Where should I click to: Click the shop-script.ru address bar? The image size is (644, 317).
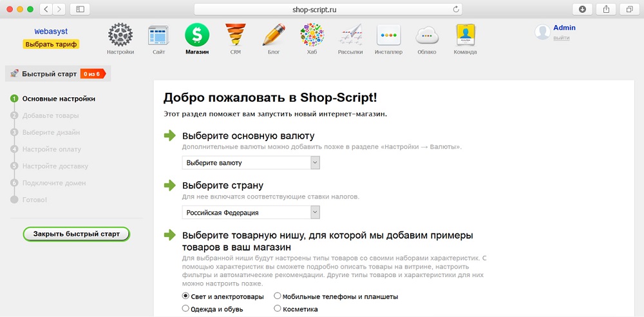(328, 10)
